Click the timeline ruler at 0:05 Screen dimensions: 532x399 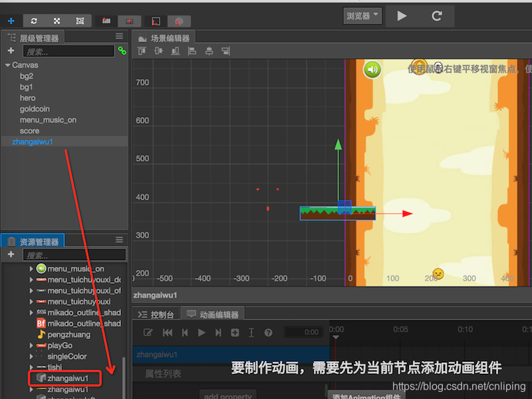(400, 329)
